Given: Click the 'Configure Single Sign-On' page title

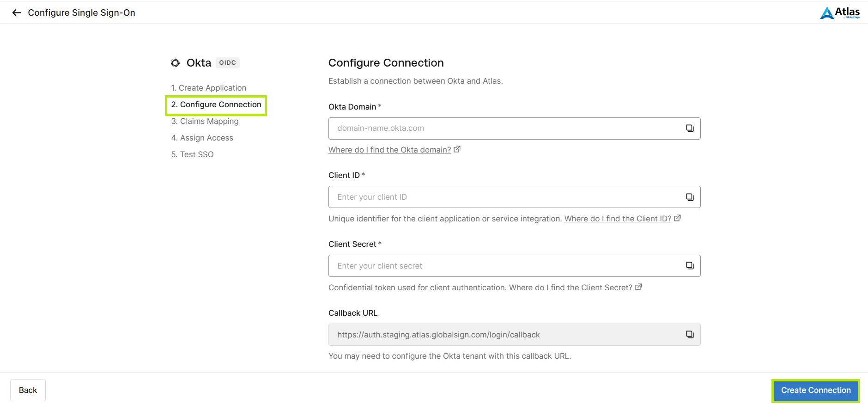Looking at the screenshot, I should (x=82, y=13).
